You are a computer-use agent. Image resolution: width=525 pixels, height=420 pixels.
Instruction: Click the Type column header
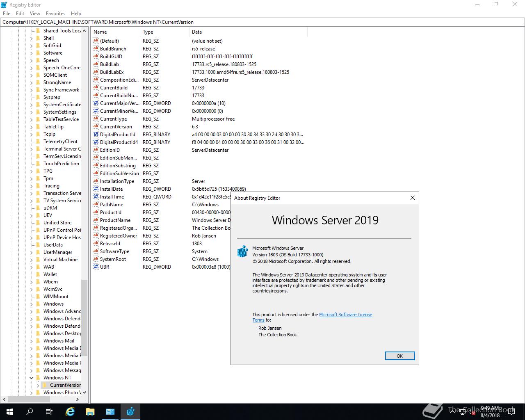[165, 32]
